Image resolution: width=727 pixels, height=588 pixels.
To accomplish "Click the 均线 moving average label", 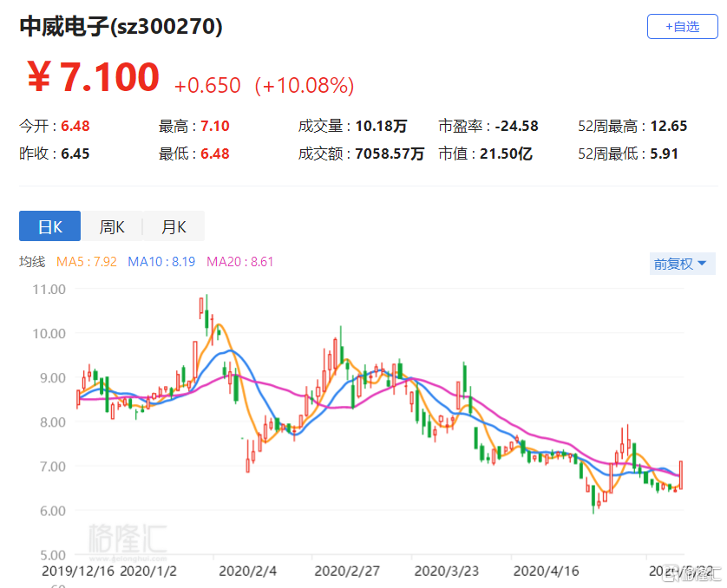I will tap(32, 262).
